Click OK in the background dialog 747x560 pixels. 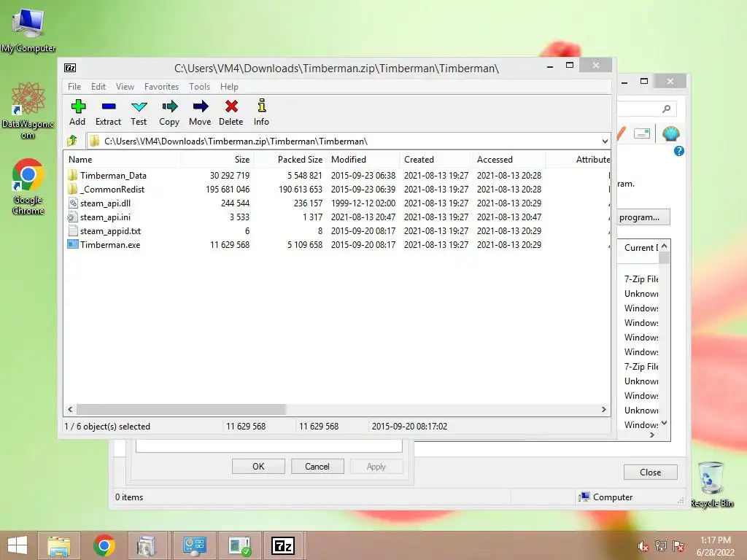(258, 466)
